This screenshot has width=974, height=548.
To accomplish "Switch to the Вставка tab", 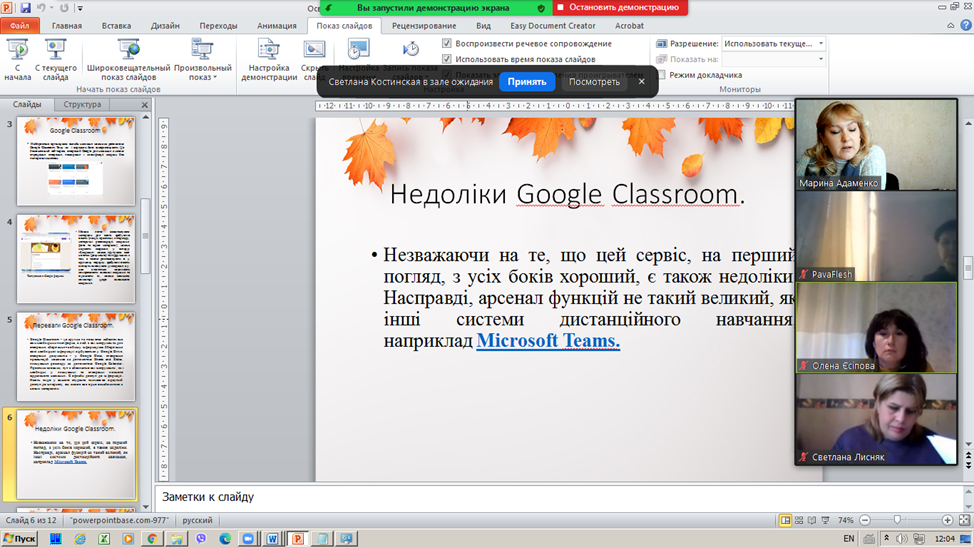I will [x=116, y=25].
